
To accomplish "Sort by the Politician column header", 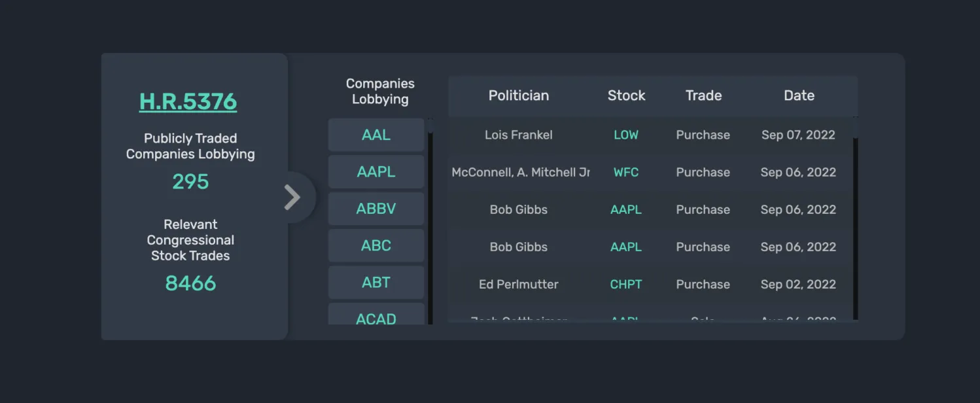I will 519,96.
